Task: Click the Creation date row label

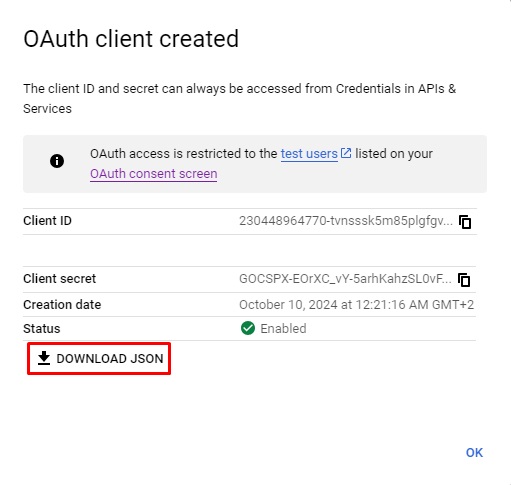Action: coord(62,305)
